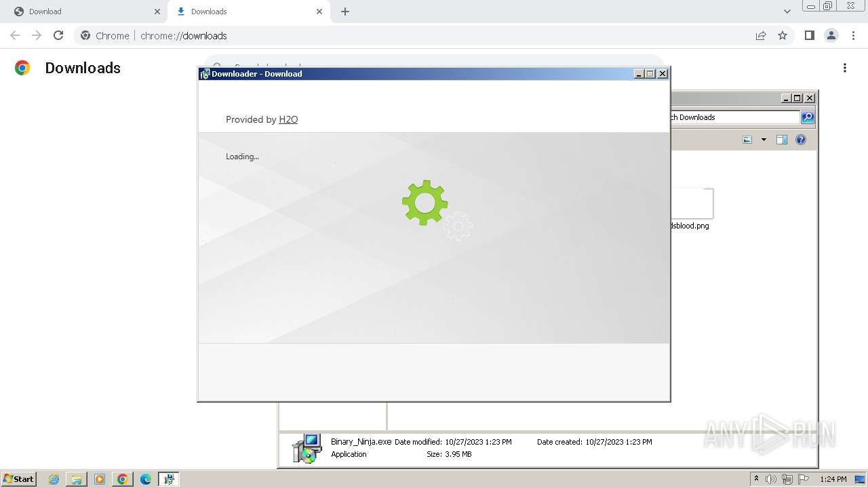
Task: Toggle the Explorer preview pane
Action: click(781, 140)
